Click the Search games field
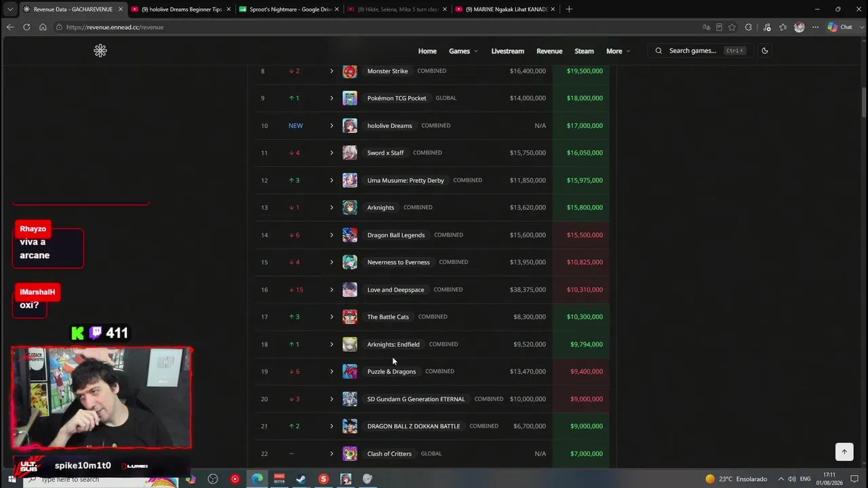The image size is (868, 488). pos(700,51)
